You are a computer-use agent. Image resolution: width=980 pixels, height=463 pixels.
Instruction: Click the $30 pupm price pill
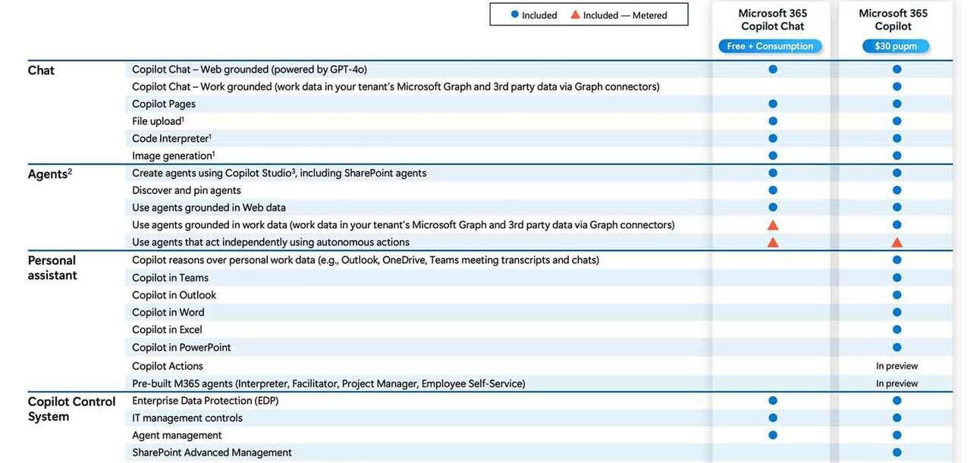[x=896, y=46]
